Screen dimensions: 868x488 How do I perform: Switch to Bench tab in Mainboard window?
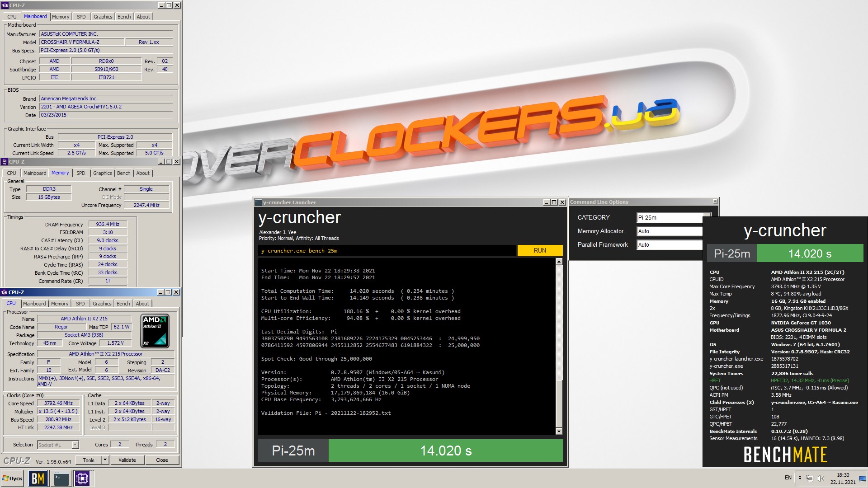pos(124,17)
